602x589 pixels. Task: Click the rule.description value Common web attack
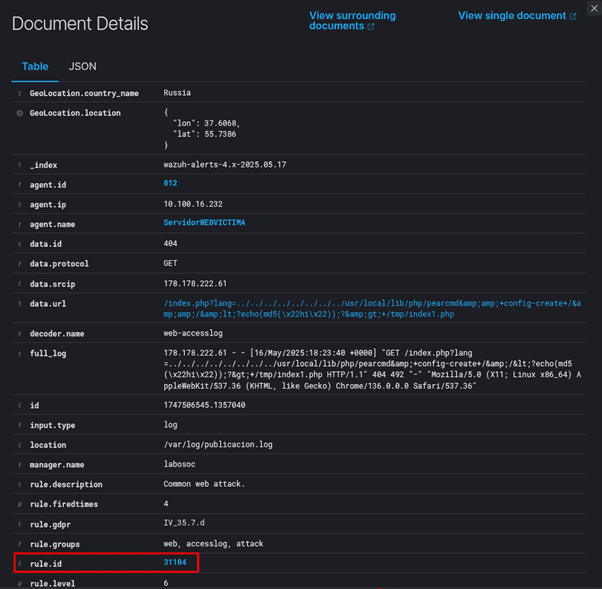[204, 485]
